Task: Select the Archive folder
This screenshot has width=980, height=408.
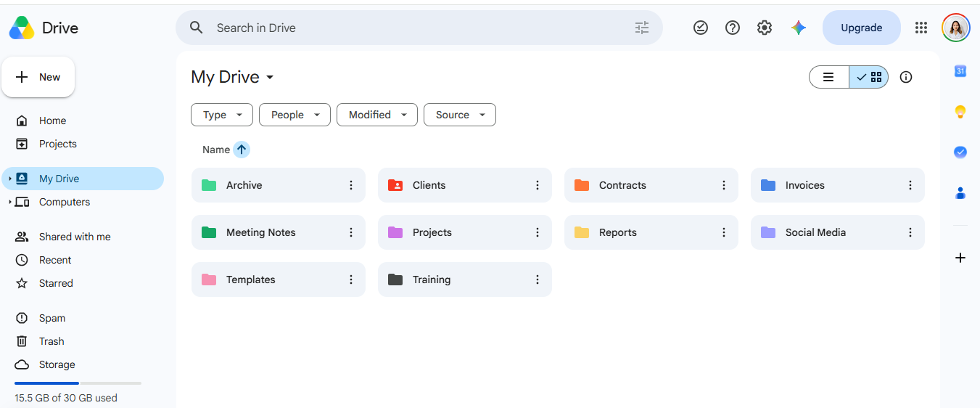Action: [279, 185]
